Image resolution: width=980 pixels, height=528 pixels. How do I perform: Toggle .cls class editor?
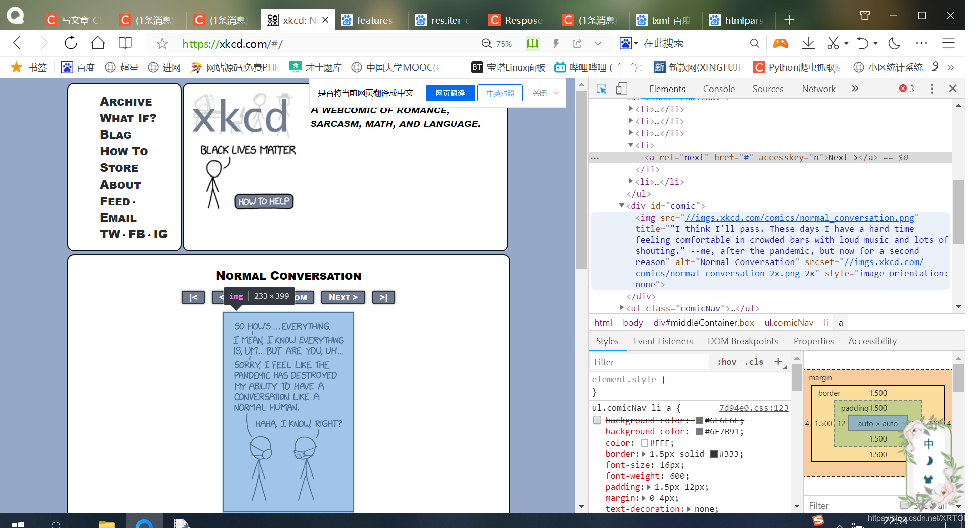click(754, 362)
